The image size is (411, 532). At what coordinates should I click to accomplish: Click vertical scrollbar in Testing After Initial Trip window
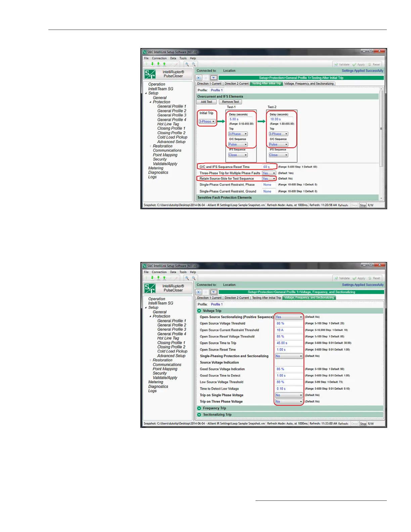tap(381, 128)
